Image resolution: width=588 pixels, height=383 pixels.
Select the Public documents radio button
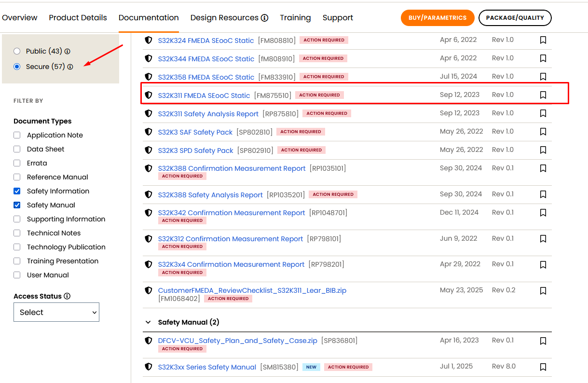pyautogui.click(x=17, y=50)
